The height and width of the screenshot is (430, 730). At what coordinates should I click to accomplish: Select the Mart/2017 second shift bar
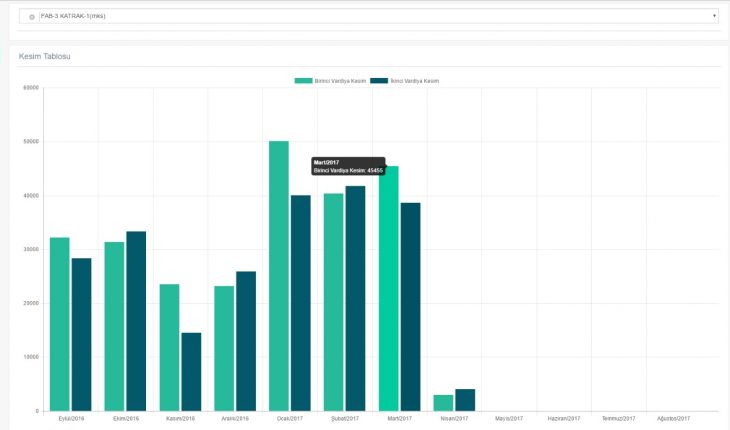(x=410, y=307)
